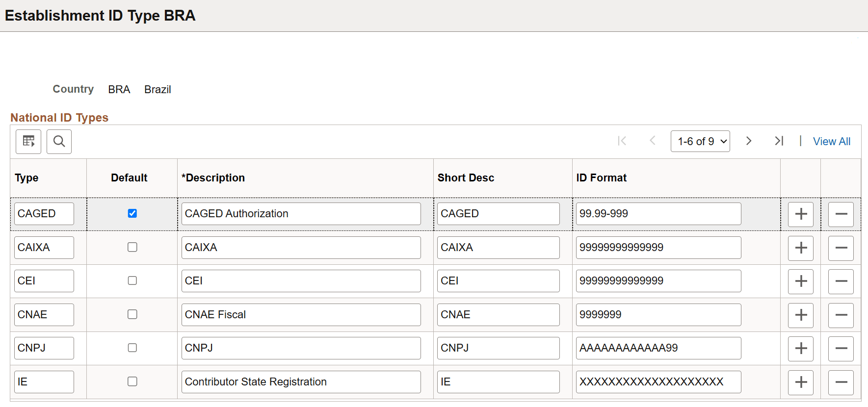The width and height of the screenshot is (868, 407).
Task: Add a row after CAGED
Action: coord(801,214)
